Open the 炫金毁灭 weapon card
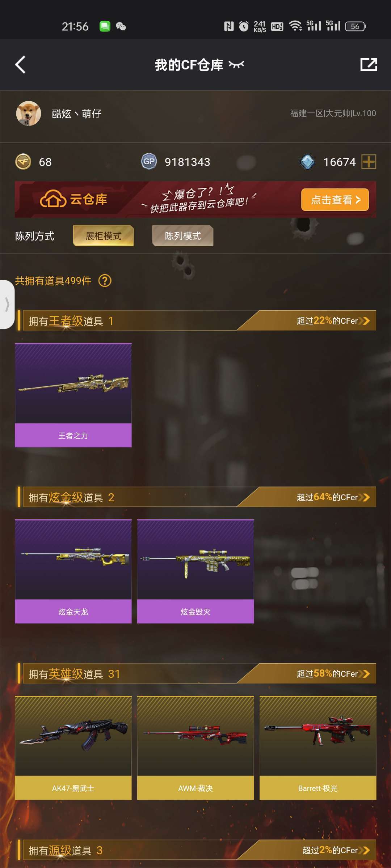 pyautogui.click(x=195, y=571)
